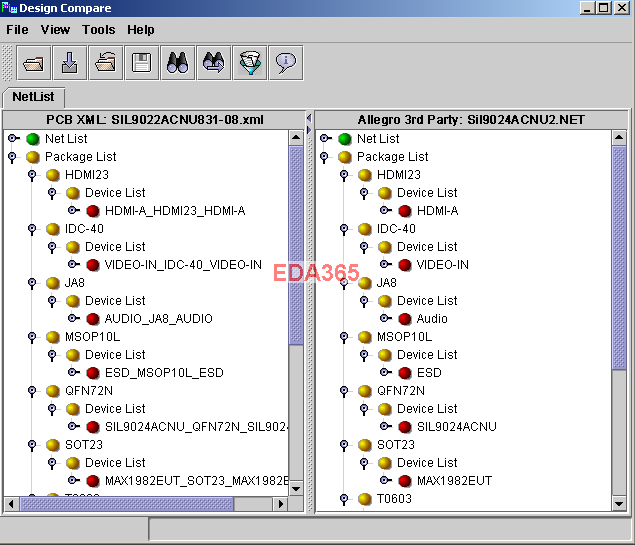Click red ball beside VIDEO-IN_IDC-40_VIDEO-IN
Viewport: 635px width, 545px height.
coord(93,265)
